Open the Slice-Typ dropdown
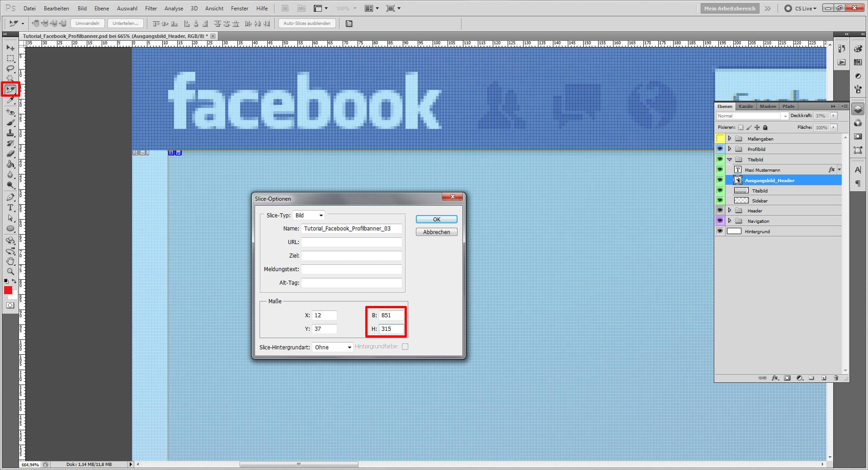 [309, 216]
